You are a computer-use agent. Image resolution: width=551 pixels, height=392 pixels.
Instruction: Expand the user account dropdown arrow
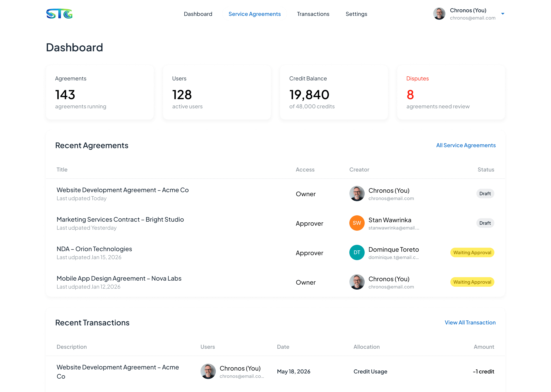(503, 14)
